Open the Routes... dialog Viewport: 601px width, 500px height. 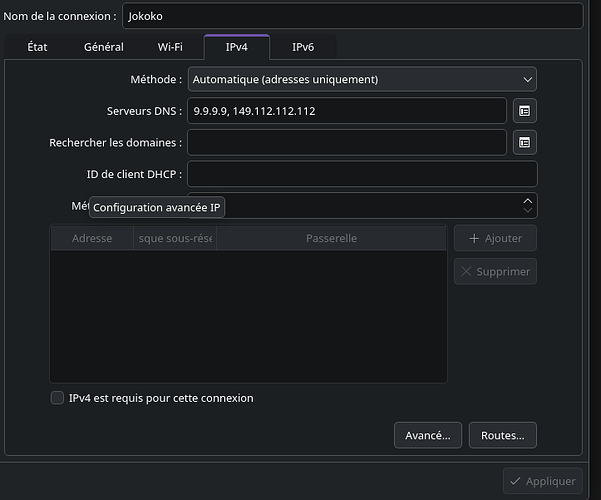pos(502,436)
